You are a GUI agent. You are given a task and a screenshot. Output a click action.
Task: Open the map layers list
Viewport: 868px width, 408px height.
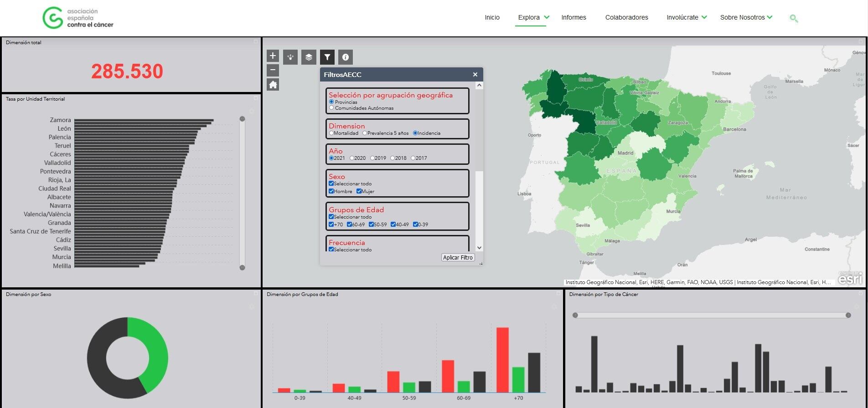[x=309, y=57]
